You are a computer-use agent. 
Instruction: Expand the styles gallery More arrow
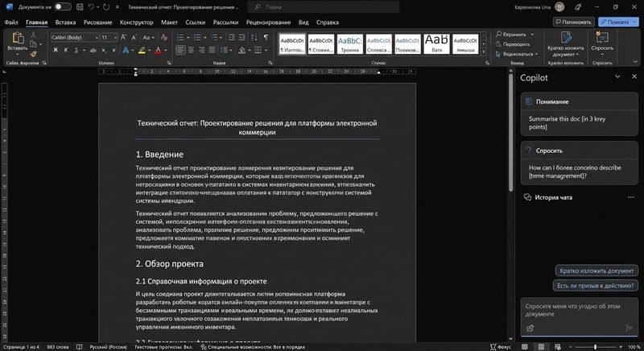[x=484, y=52]
